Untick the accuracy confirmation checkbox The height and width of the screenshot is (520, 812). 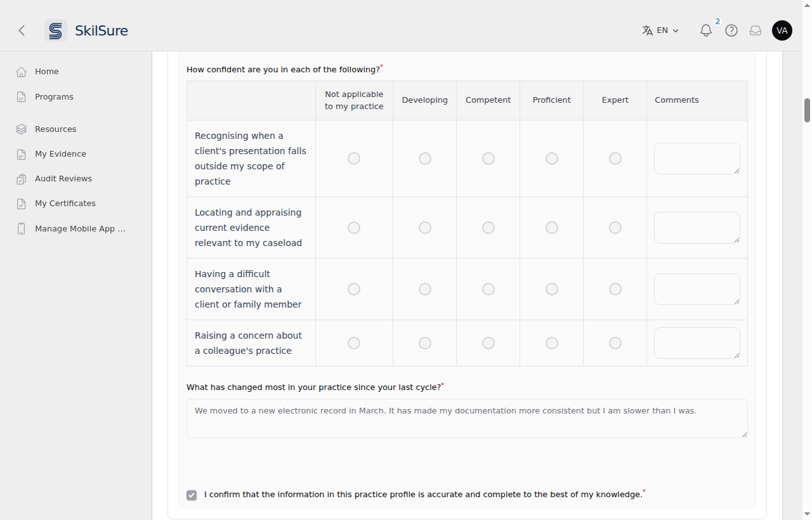pyautogui.click(x=192, y=495)
